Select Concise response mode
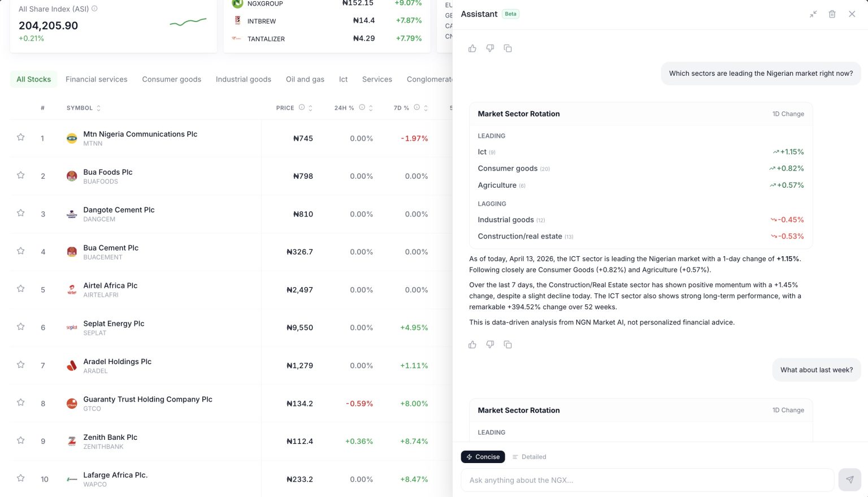 coord(483,457)
